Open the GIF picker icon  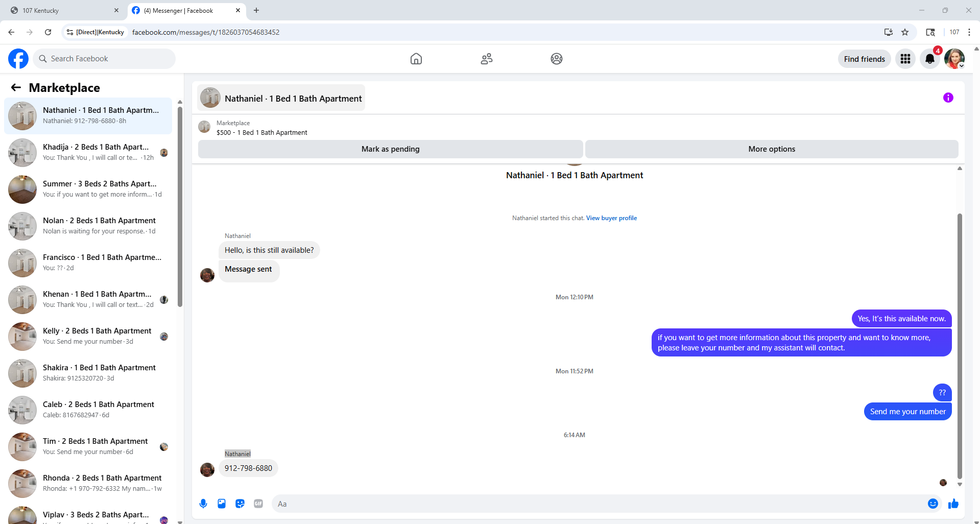258,504
